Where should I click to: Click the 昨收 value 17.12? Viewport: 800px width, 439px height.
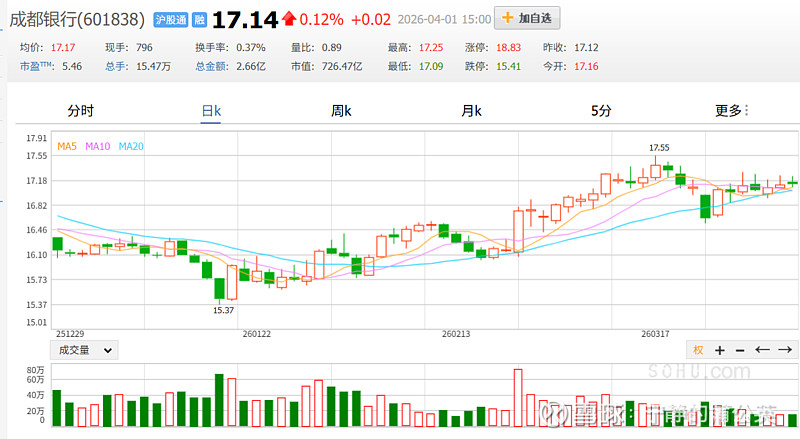click(586, 48)
